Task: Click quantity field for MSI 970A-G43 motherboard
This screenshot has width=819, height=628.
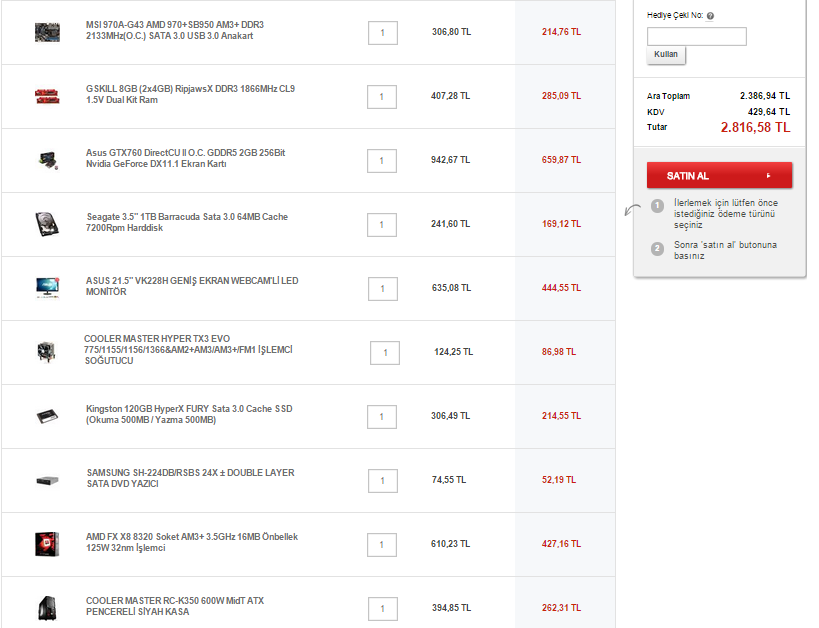Action: pyautogui.click(x=383, y=33)
